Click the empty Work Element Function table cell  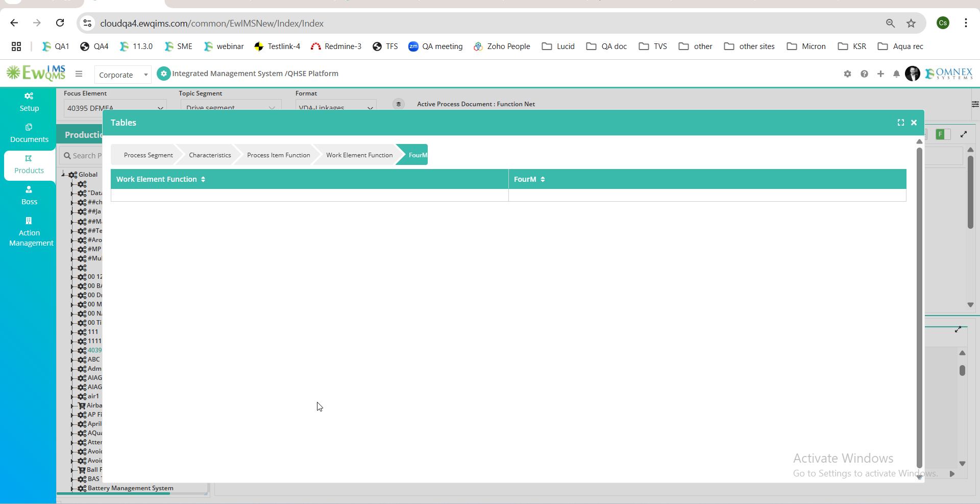(x=309, y=195)
